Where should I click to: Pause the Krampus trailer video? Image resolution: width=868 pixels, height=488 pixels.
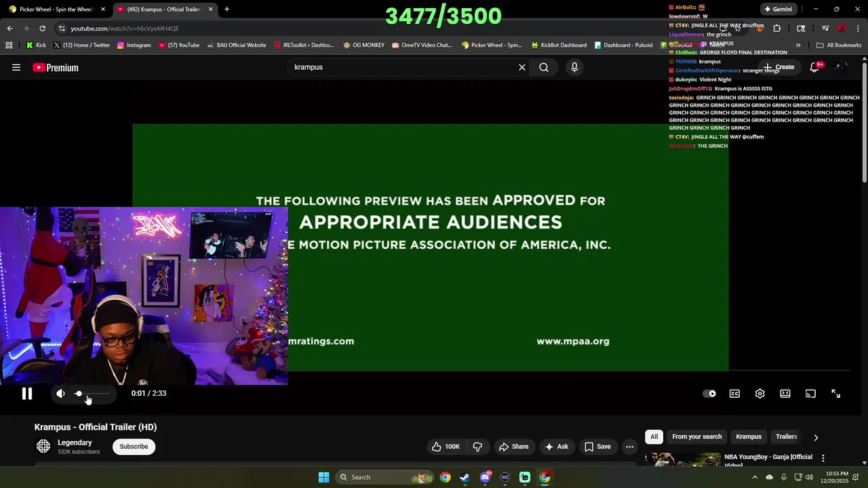coord(27,394)
